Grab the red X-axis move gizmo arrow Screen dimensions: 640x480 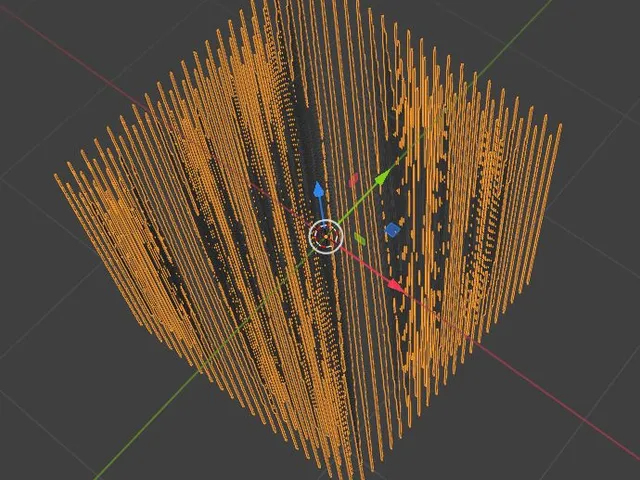(x=395, y=285)
